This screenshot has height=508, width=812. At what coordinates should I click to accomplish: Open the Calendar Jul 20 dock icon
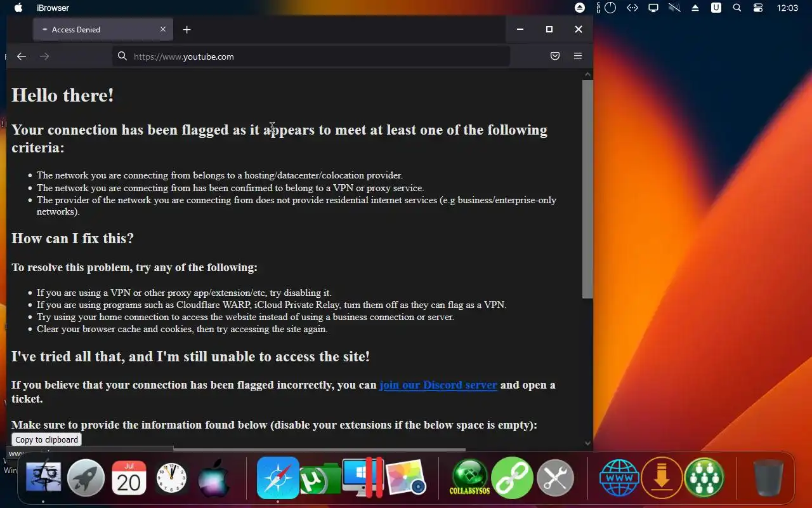[x=129, y=478]
